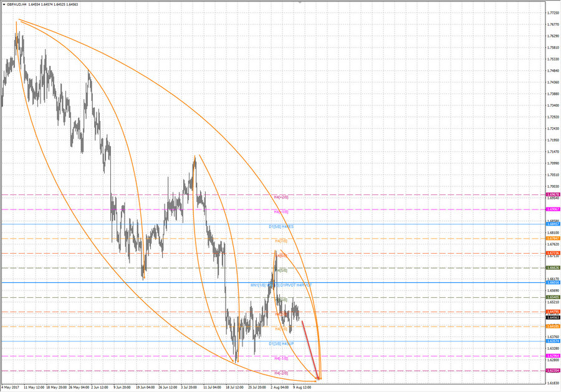
Task: Click the black current price tag 1.64563
Action: [x=553, y=317]
